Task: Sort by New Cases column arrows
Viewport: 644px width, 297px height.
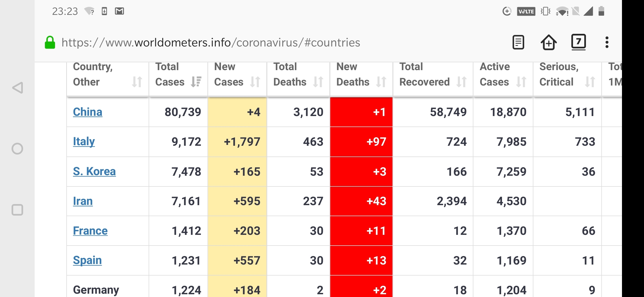Action: click(x=255, y=82)
